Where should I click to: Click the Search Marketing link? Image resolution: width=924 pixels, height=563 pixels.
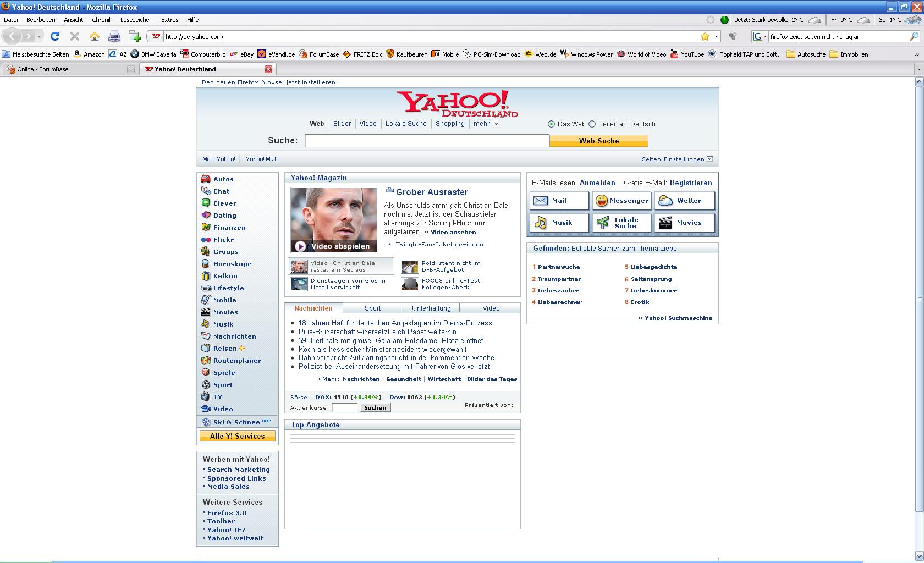click(x=239, y=470)
